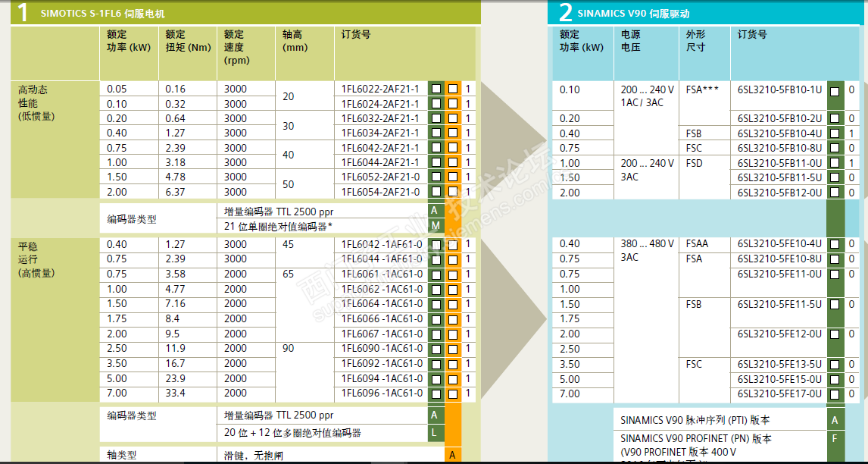
Task: Click order number 1FL6092-1AC61-0
Action: pos(382,363)
